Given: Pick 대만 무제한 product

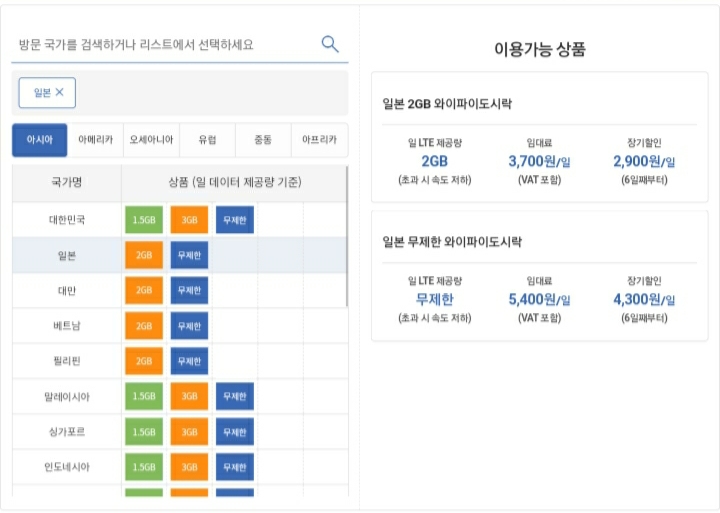Looking at the screenshot, I should pyautogui.click(x=189, y=290).
